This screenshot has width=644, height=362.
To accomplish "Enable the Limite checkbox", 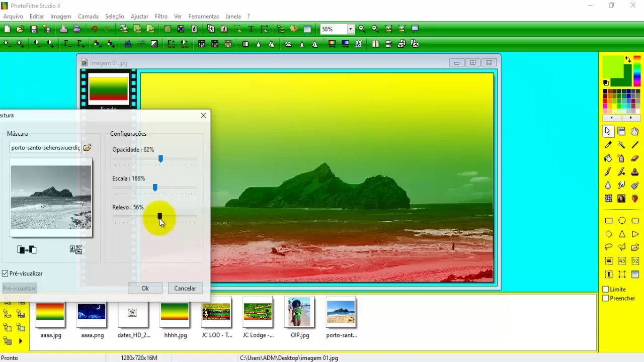I will (x=606, y=290).
